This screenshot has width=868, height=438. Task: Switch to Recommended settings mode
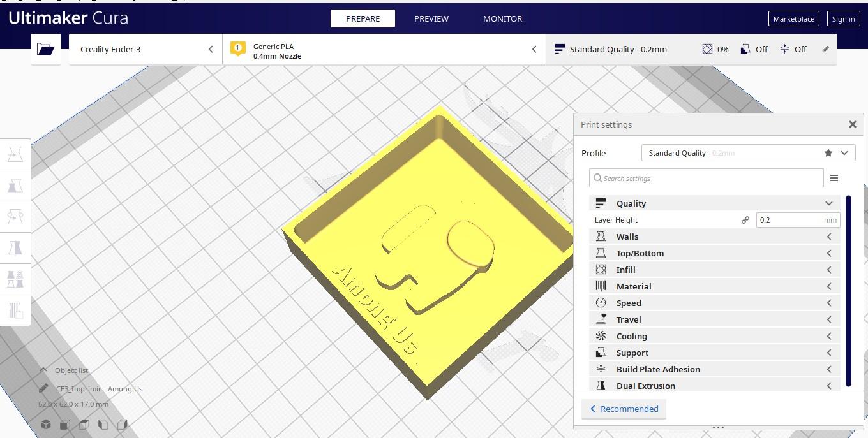point(624,409)
